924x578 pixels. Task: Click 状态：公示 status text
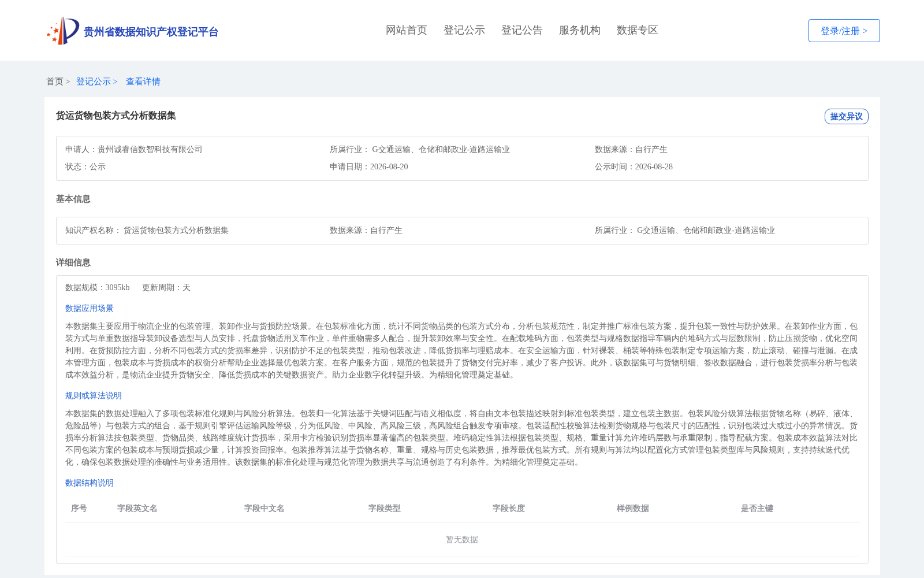pyautogui.click(x=85, y=166)
